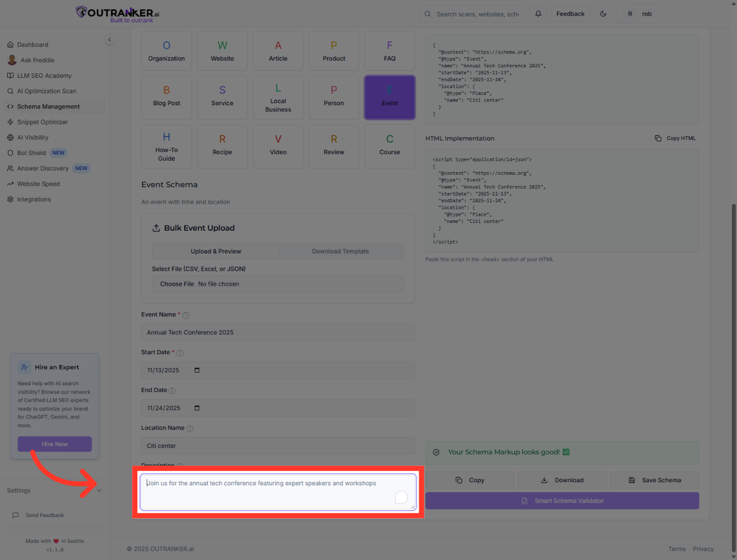This screenshot has width=737, height=560.
Task: Click the notification bell icon
Action: point(538,14)
